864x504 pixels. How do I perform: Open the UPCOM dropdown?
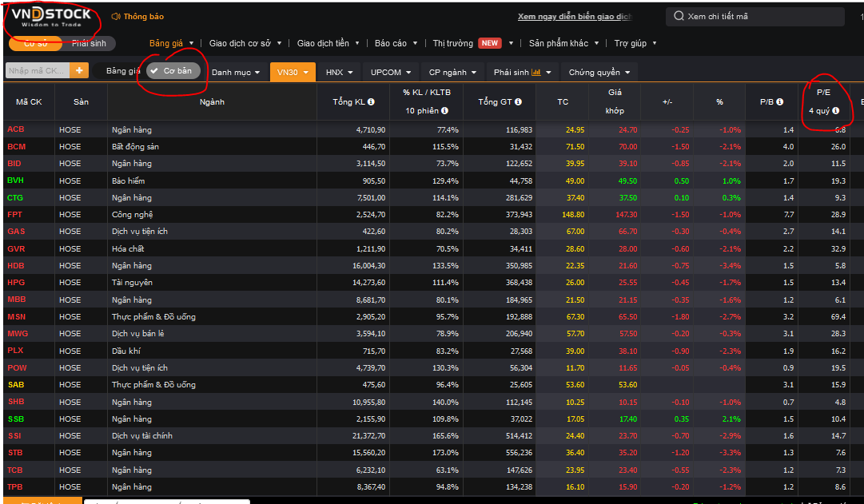(x=391, y=72)
